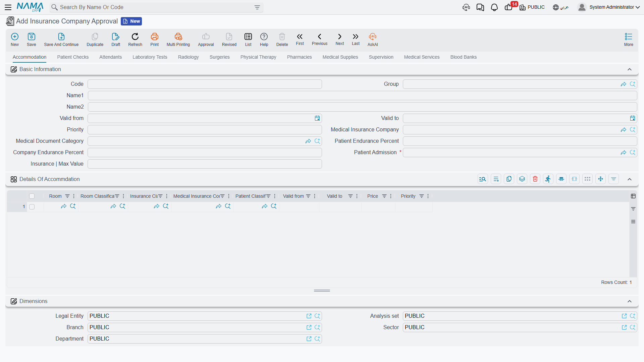Open Supervision tab

381,57
